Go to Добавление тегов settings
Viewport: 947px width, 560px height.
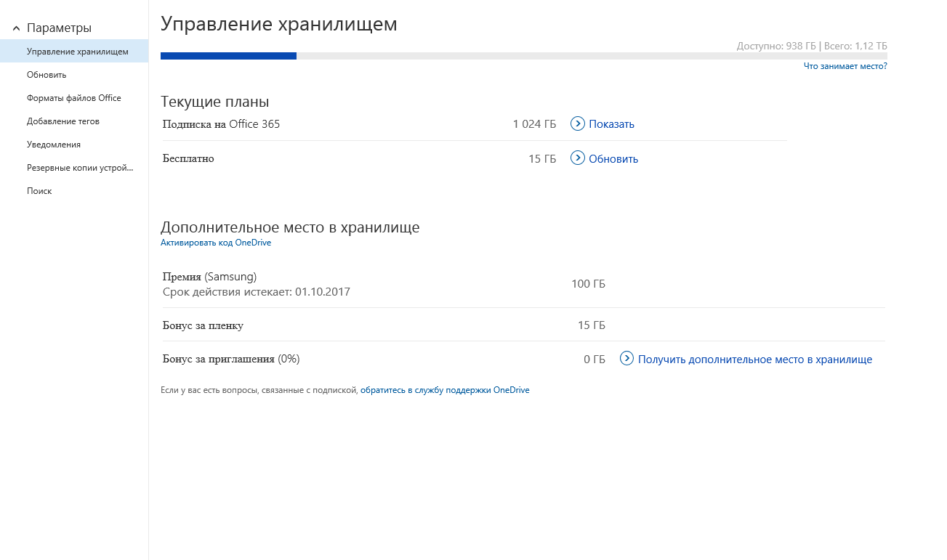click(x=63, y=121)
